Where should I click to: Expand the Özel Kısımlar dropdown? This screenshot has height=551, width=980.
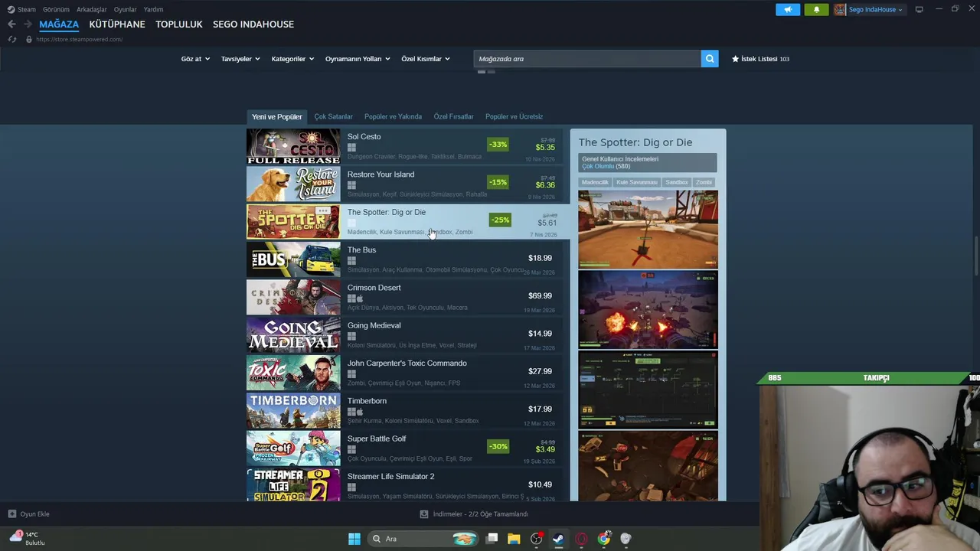click(x=426, y=59)
